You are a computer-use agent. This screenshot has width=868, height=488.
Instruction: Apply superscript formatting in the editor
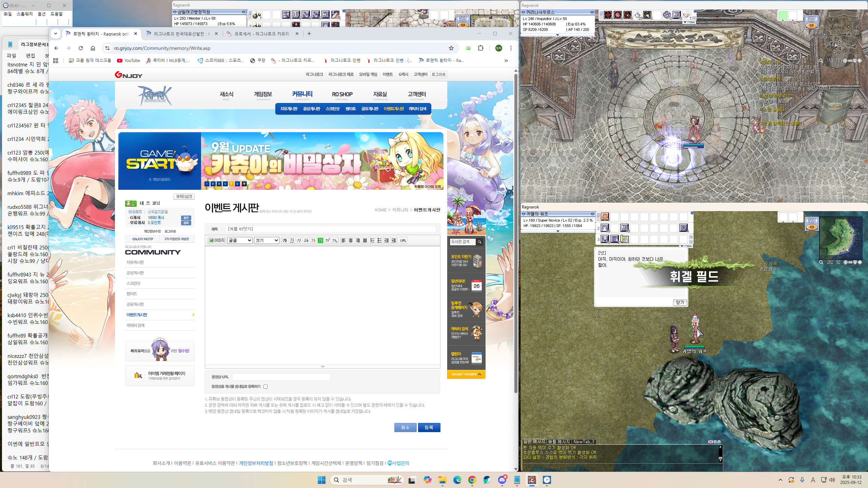coord(328,240)
